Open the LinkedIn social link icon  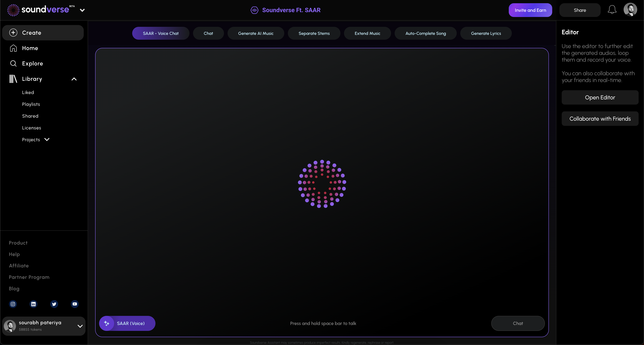point(33,304)
